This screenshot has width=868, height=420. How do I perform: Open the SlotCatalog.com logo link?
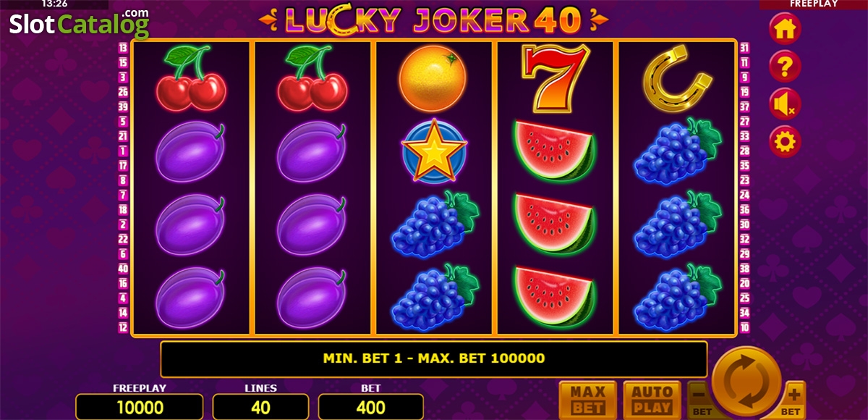click(80, 23)
